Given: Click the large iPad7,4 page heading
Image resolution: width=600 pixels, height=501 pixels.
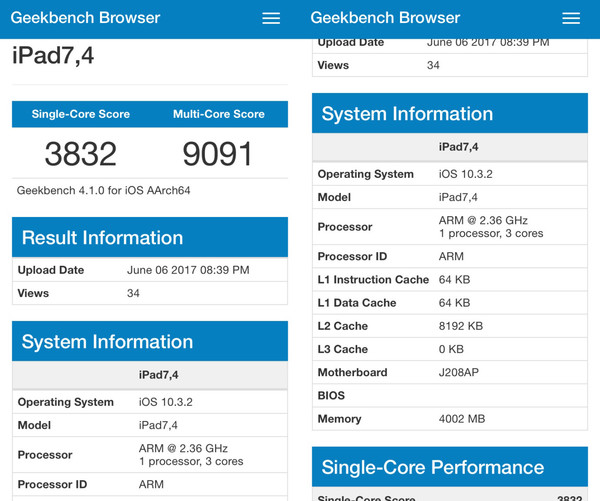Looking at the screenshot, I should [54, 56].
